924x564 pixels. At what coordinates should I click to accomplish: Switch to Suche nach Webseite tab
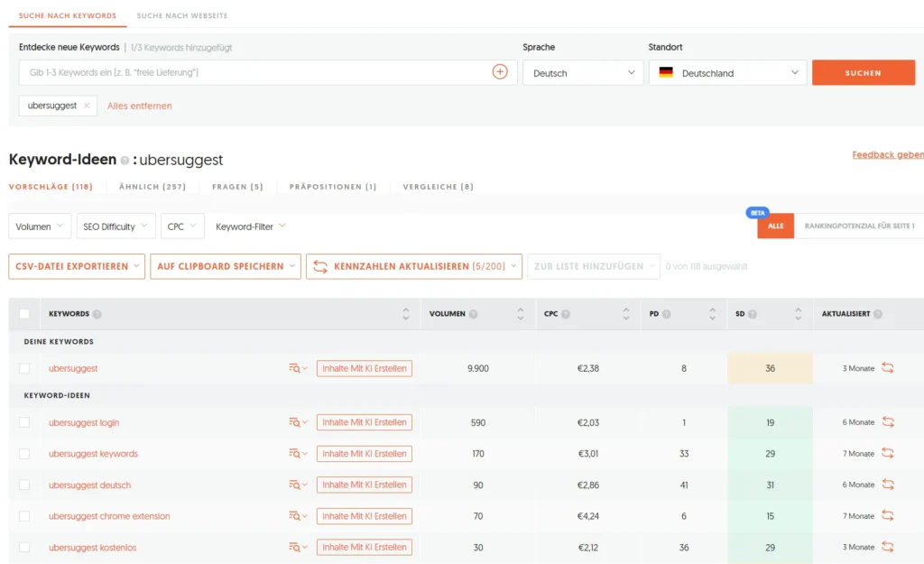[x=182, y=16]
